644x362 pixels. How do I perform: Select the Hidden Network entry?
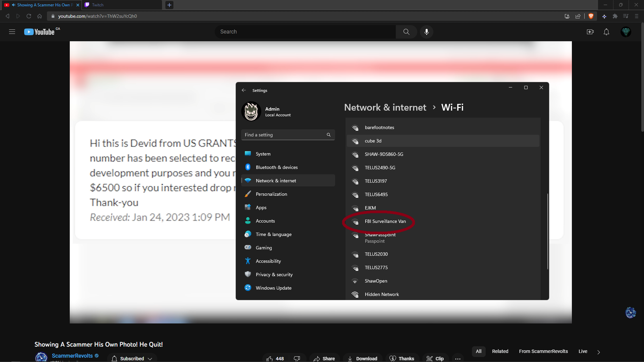pos(443,294)
